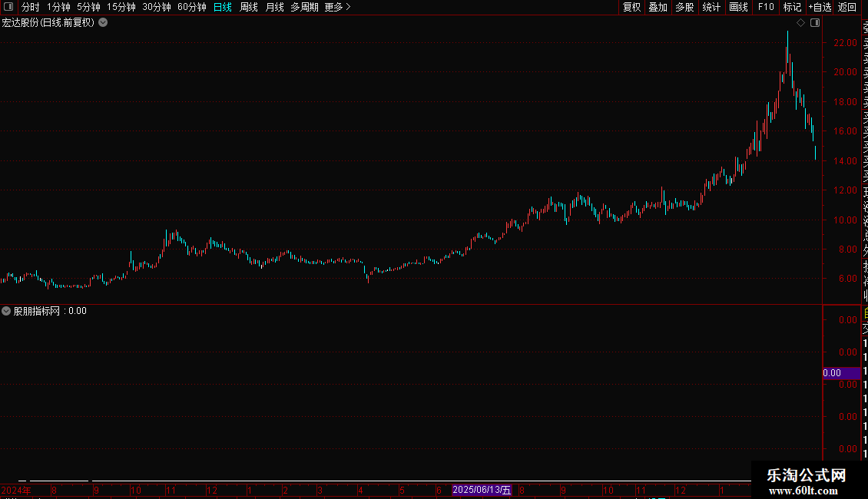Switch to 周线 weekly chart
The image size is (868, 499).
pos(249,7)
